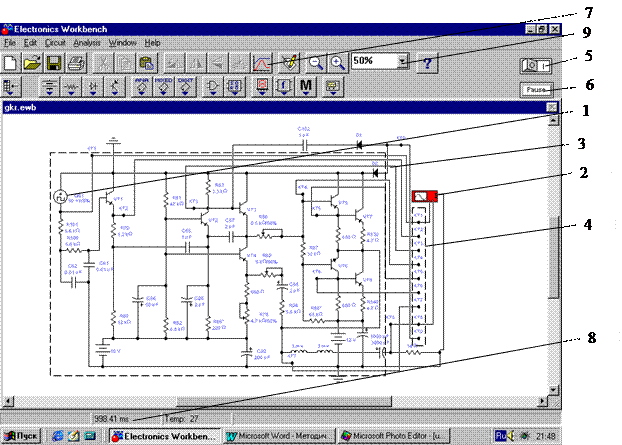Open the Analysis menu
This screenshot has width=622, height=445.
point(86,43)
